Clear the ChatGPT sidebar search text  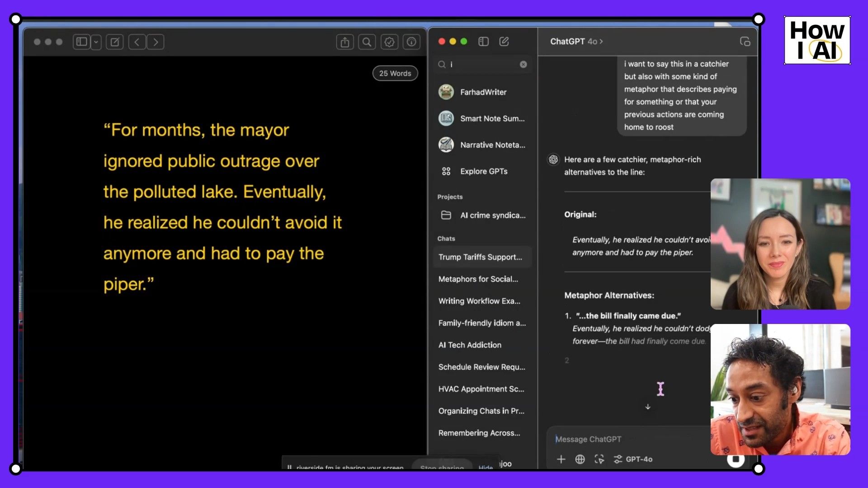523,65
